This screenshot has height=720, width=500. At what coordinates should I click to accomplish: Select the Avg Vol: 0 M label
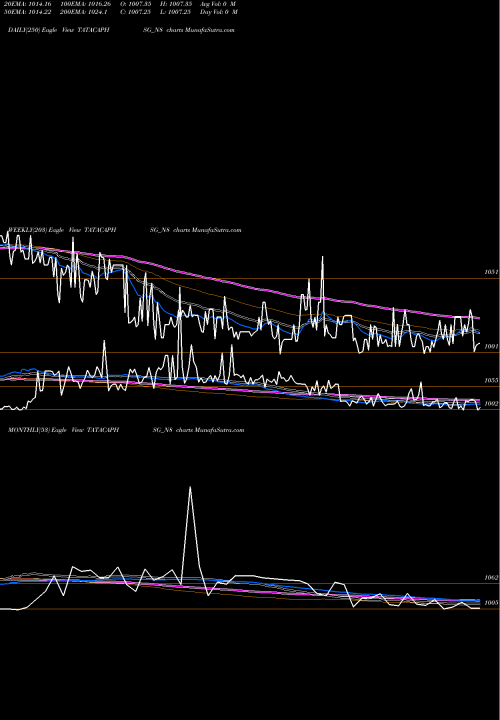click(x=218, y=4)
